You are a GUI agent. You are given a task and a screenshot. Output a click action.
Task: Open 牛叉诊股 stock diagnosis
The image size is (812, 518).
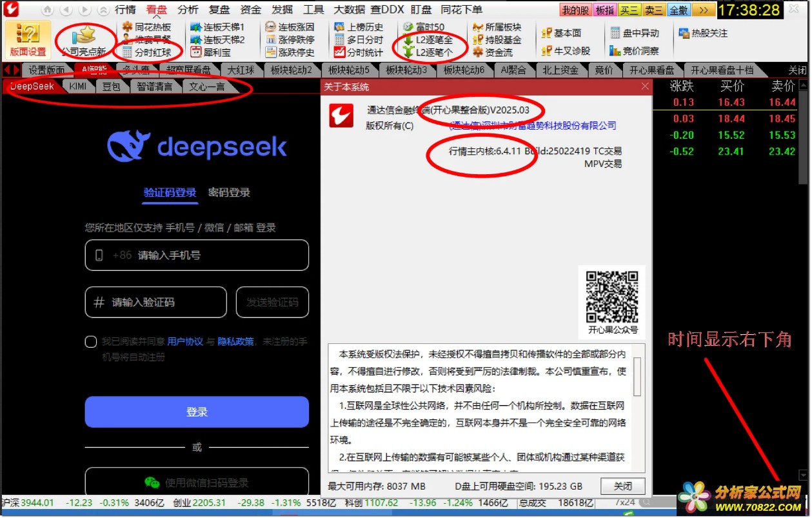566,50
